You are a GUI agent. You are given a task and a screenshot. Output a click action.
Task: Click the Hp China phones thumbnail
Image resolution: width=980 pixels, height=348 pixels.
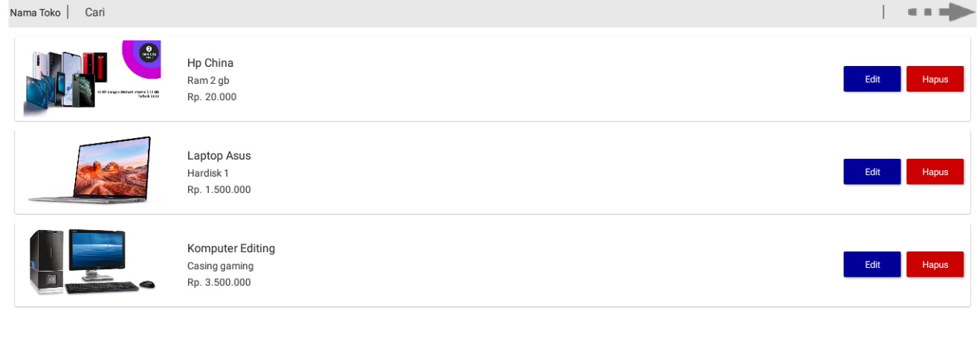point(93,79)
